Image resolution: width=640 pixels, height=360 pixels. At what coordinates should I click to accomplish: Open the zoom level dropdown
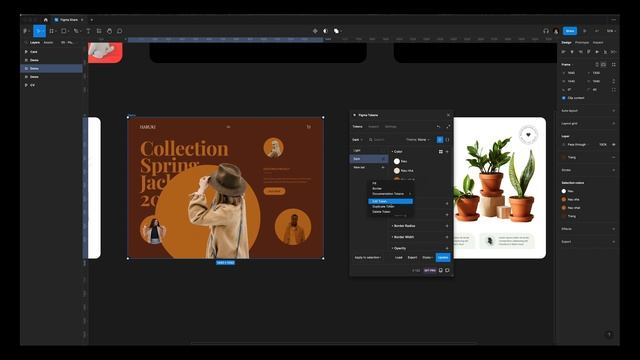[x=611, y=31]
